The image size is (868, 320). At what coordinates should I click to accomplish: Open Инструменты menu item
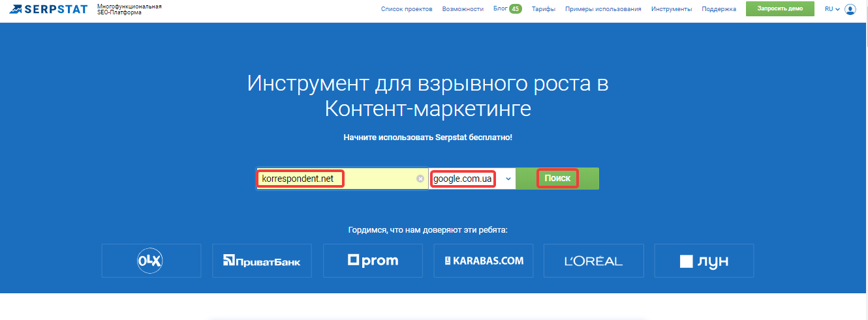tap(672, 9)
